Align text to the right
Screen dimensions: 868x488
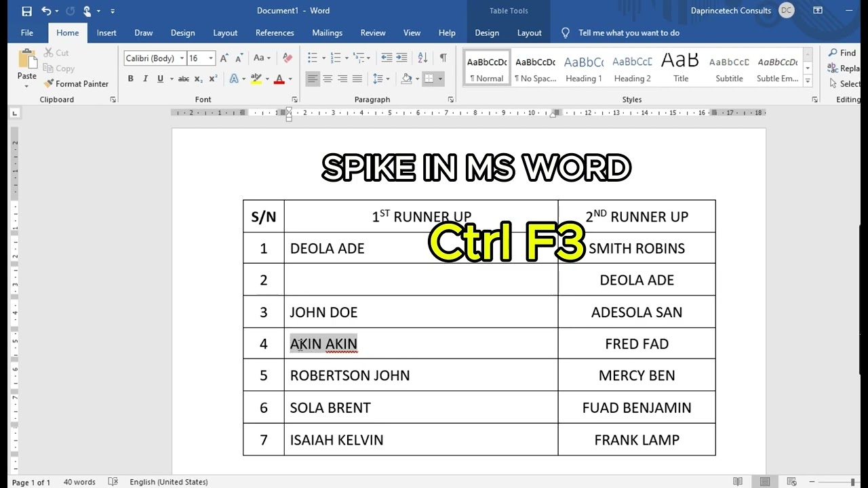342,79
